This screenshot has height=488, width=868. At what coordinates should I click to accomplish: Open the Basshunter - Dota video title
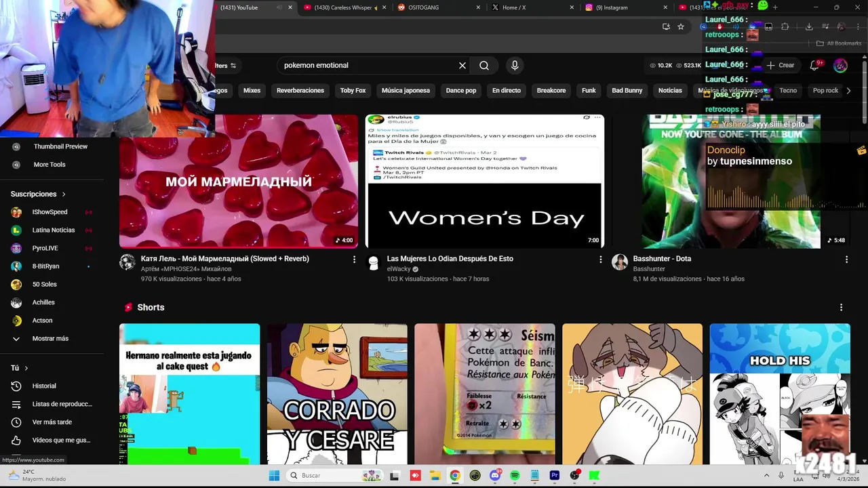[662, 259]
